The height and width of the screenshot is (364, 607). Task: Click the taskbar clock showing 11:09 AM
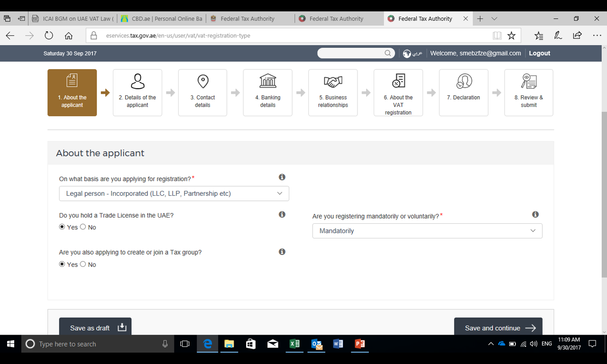click(x=569, y=344)
